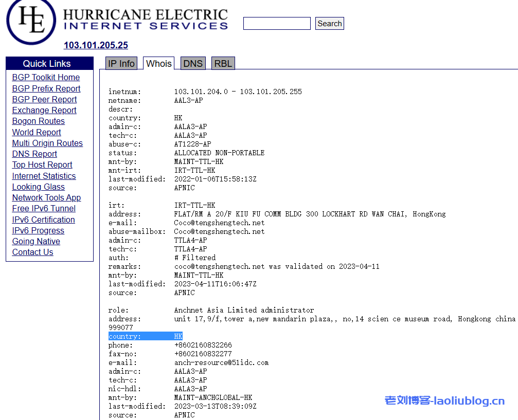
Task: Switch to the RBL tab
Action: [223, 64]
